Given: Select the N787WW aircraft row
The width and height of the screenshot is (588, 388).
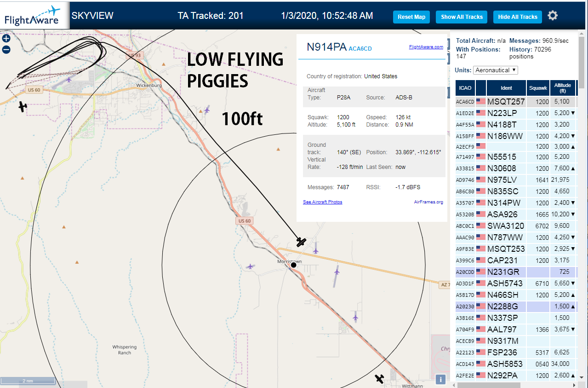Looking at the screenshot, I should pos(516,237).
